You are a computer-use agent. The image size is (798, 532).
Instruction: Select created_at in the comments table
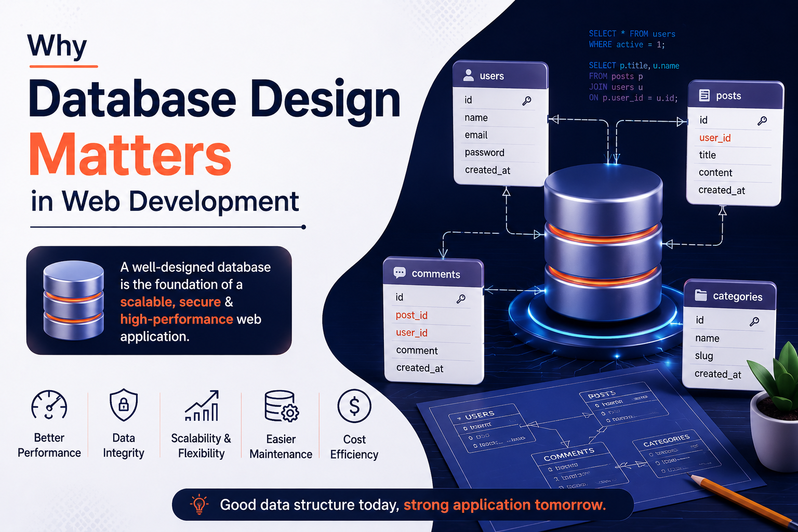[432, 368]
